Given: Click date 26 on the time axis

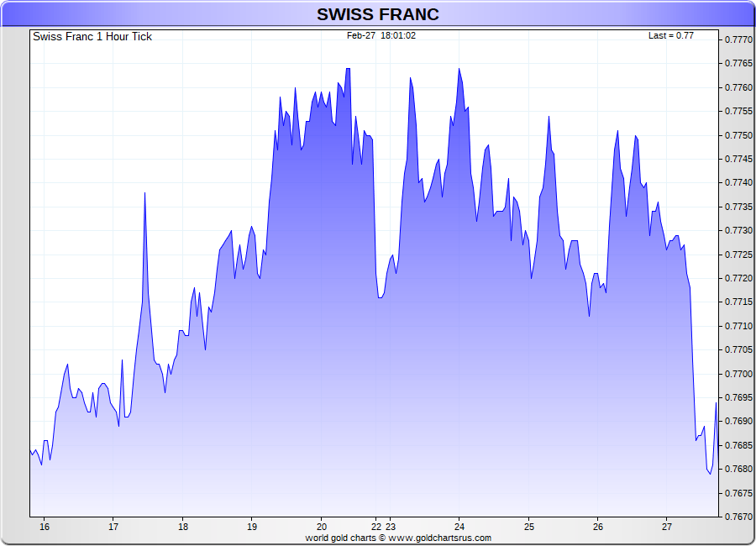Looking at the screenshot, I should tap(597, 527).
